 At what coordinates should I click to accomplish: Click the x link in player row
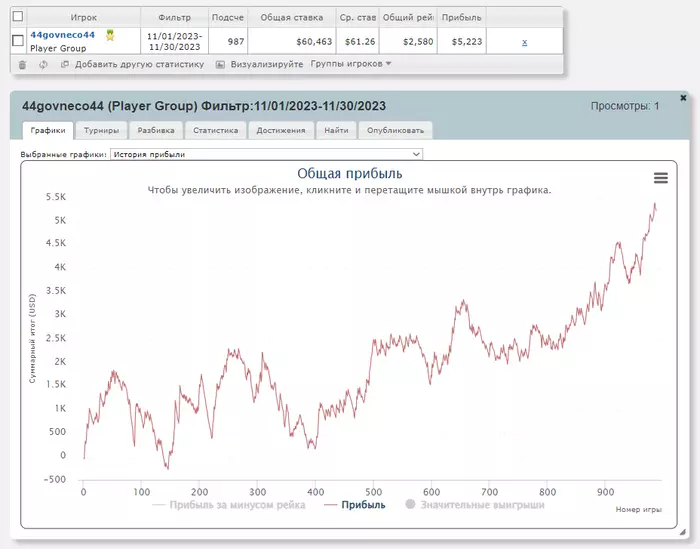click(525, 42)
